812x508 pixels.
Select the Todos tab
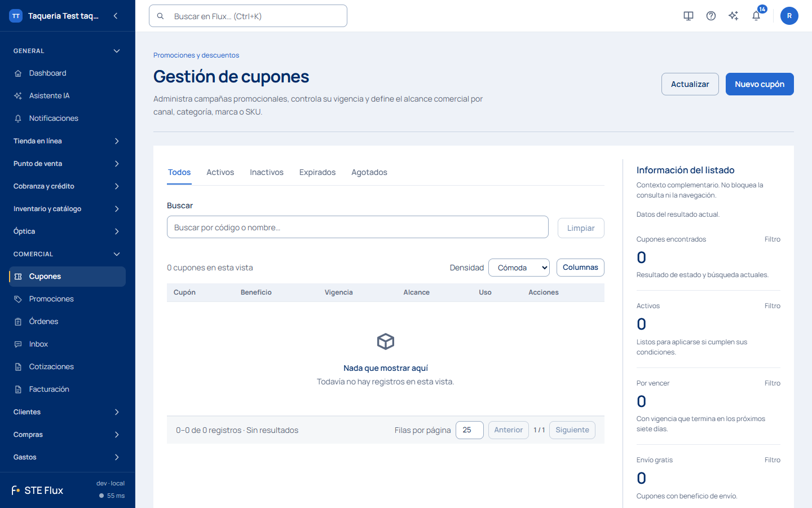(179, 173)
